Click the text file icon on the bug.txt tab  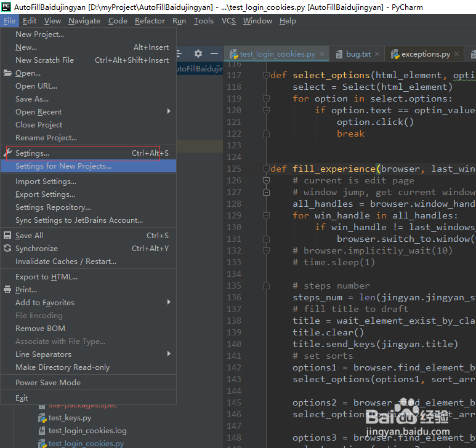coord(339,54)
